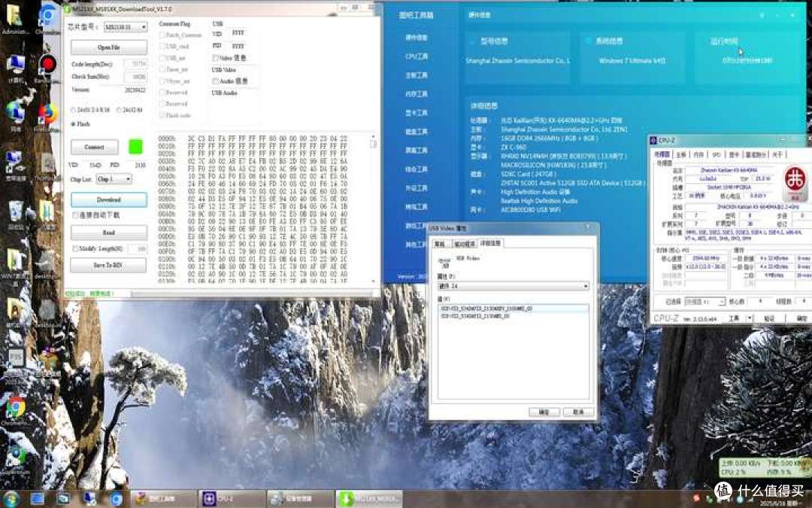Click the DownloadTool title bar app icon
812x508 pixels.
coord(68,9)
